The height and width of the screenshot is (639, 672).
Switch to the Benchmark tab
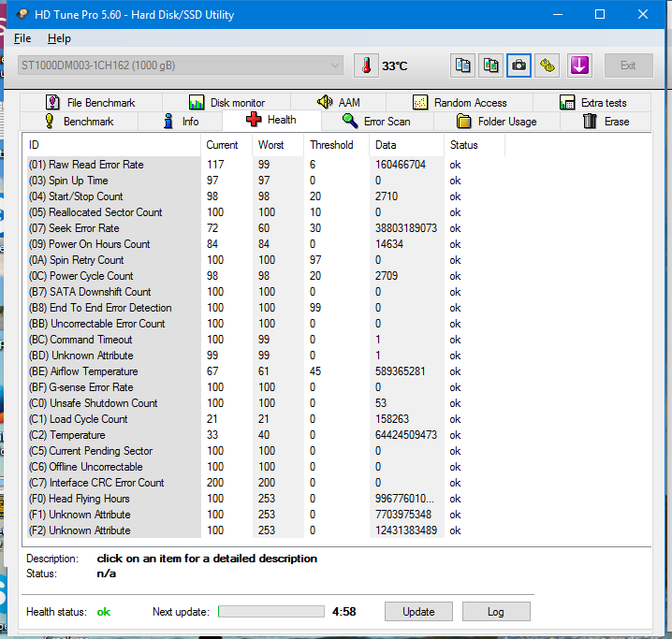(80, 122)
